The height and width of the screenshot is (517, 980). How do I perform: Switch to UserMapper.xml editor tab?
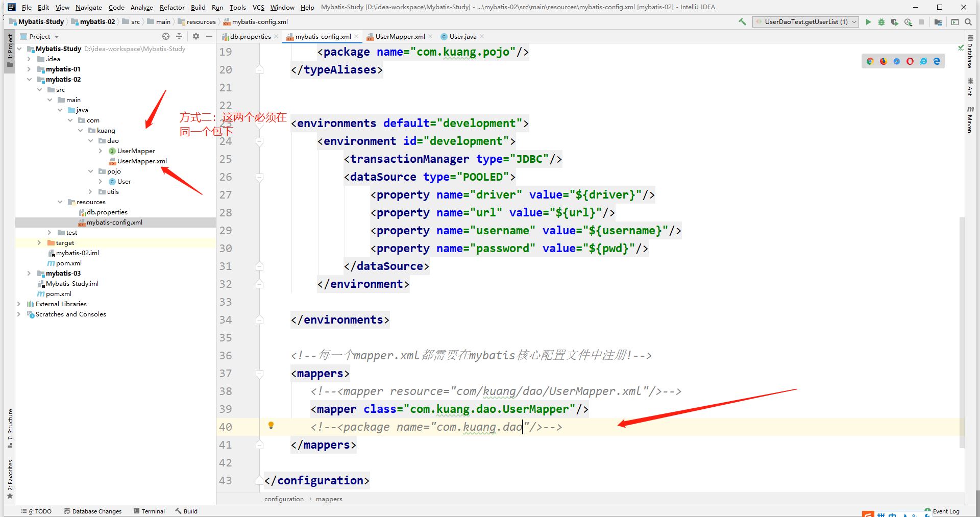(400, 36)
